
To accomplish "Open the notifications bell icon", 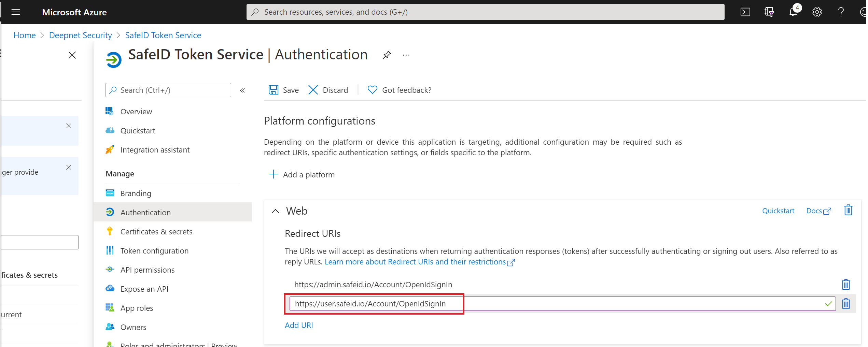I will click(793, 12).
